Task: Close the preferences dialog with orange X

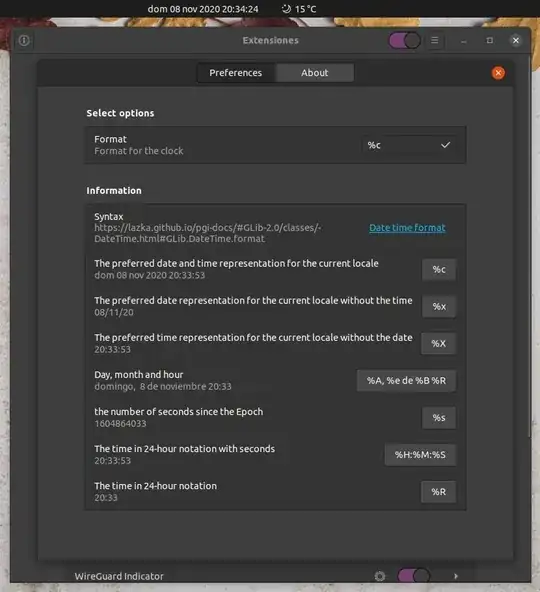Action: click(498, 73)
